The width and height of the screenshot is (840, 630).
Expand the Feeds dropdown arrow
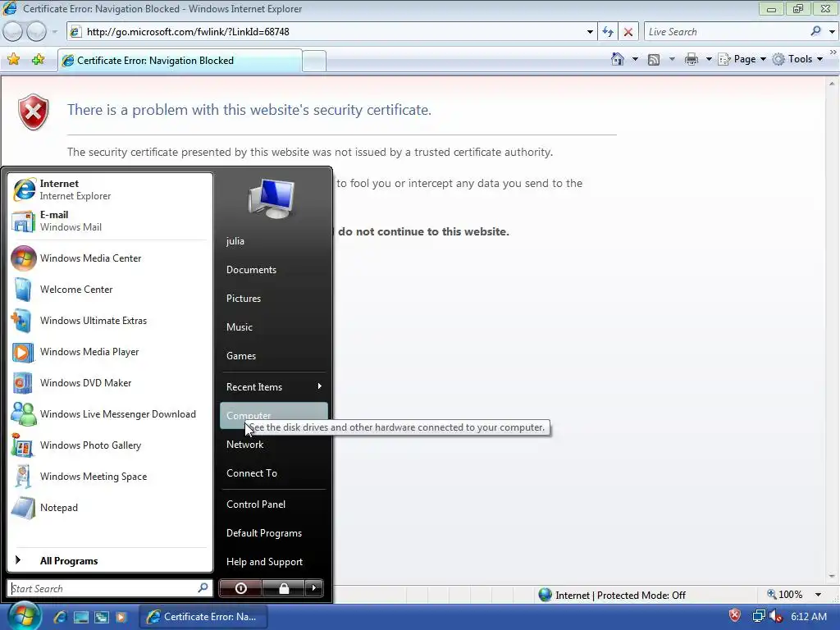tap(672, 59)
